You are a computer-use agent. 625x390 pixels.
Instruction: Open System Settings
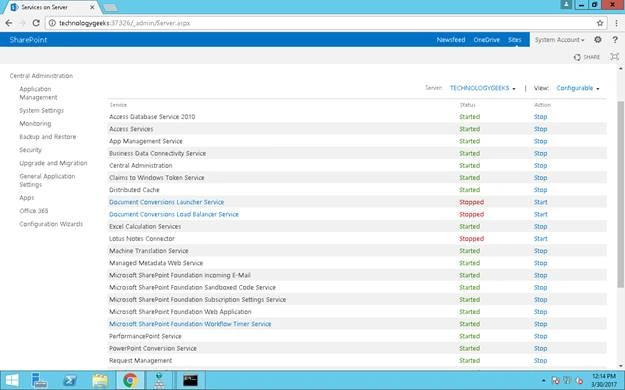point(41,110)
